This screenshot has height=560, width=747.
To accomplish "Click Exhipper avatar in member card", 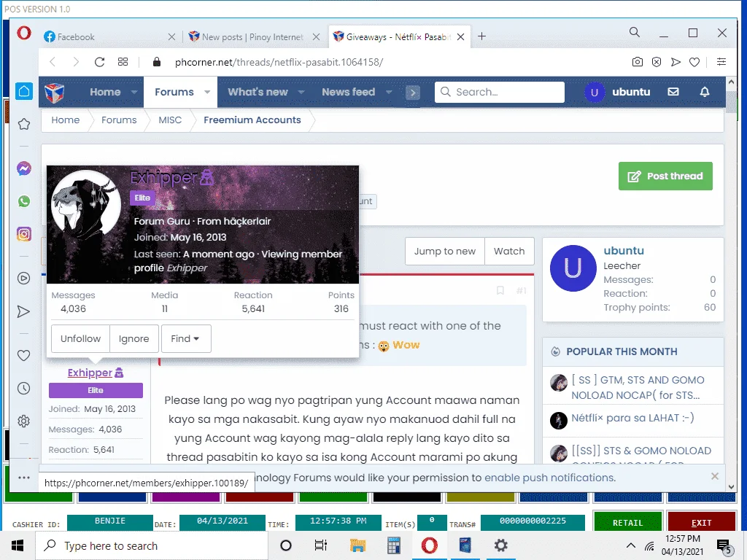I will (x=86, y=205).
